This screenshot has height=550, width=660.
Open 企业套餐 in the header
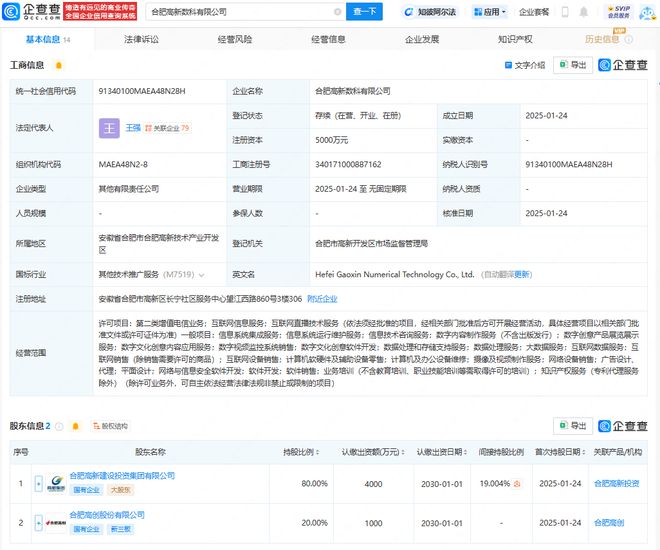click(534, 12)
